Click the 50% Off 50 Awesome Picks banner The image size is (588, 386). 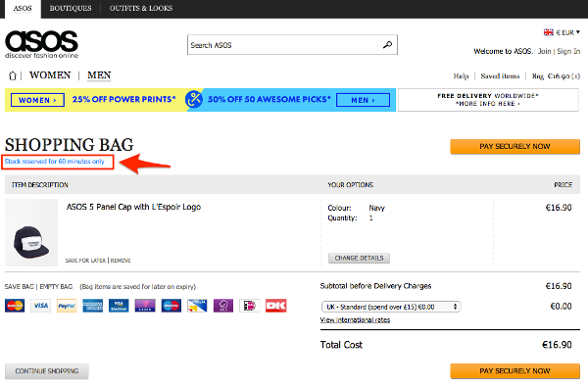point(269,100)
